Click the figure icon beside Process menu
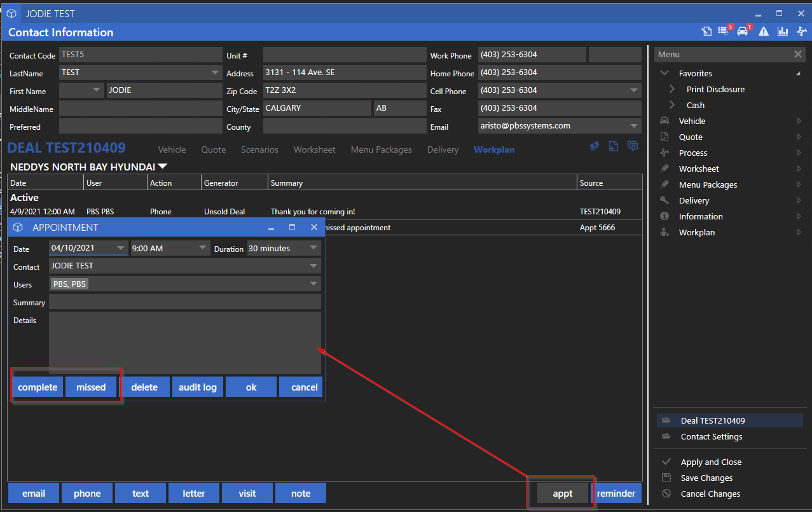The image size is (812, 512). tap(664, 153)
